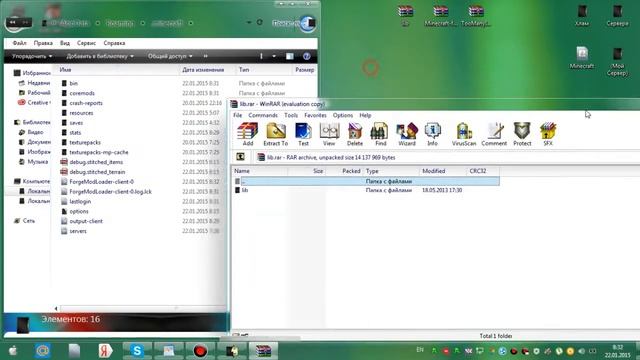This screenshot has height=360, width=640.
Task: Select the resources folder in Explorer
Action: tap(81, 113)
